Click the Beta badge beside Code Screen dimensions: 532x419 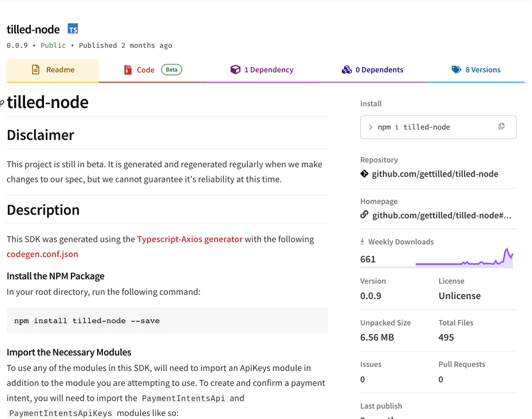click(171, 70)
